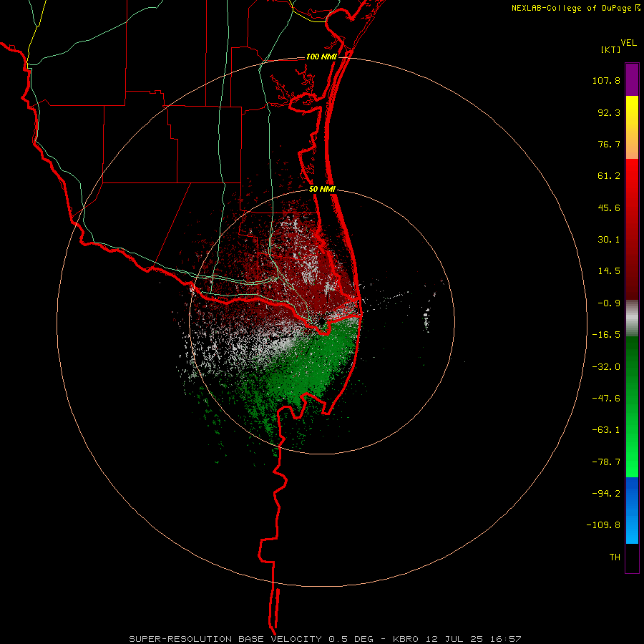Click the -32.0 legend value
Screen dimensions: 644x644
pos(606,367)
